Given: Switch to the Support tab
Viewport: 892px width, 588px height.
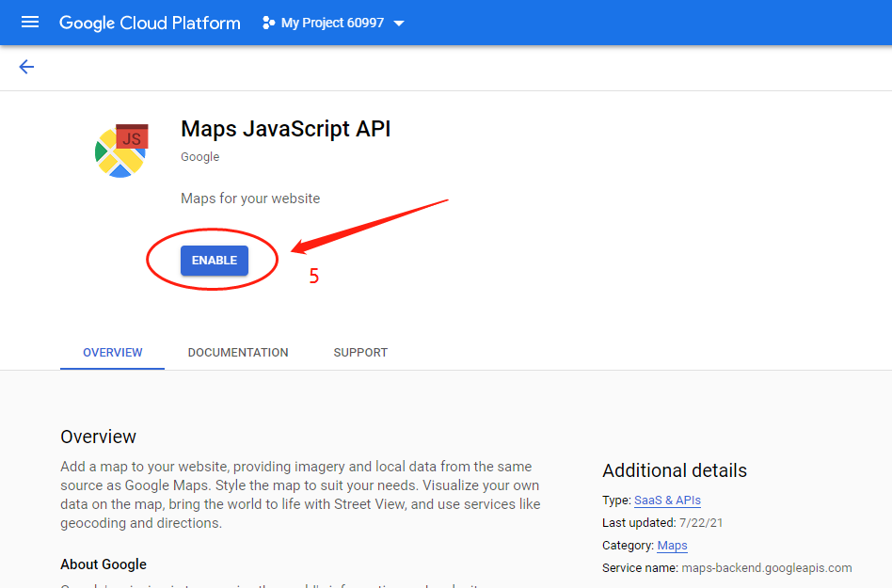Looking at the screenshot, I should coord(360,353).
